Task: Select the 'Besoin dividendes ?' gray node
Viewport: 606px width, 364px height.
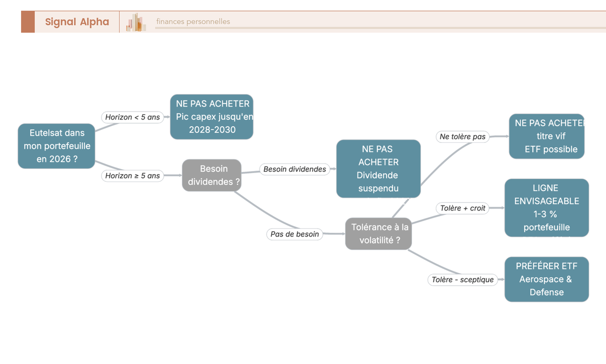Action: click(212, 175)
